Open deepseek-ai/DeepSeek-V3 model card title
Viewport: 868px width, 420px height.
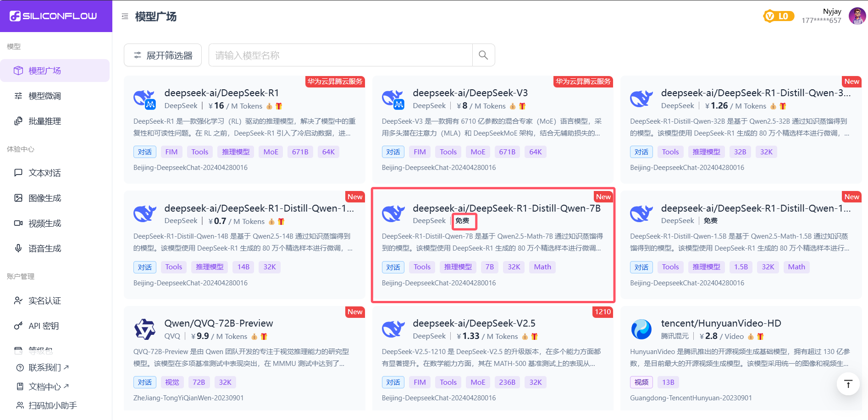coord(470,93)
